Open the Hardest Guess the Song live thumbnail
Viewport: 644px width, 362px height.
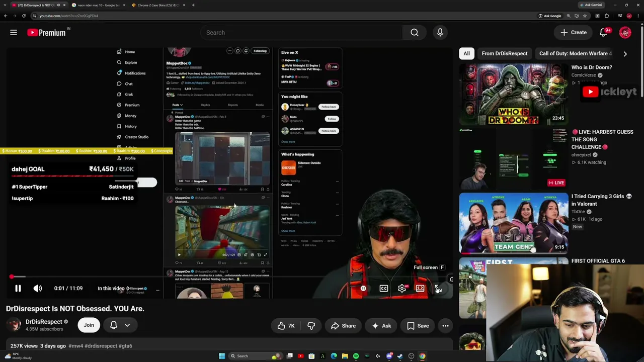(x=514, y=159)
